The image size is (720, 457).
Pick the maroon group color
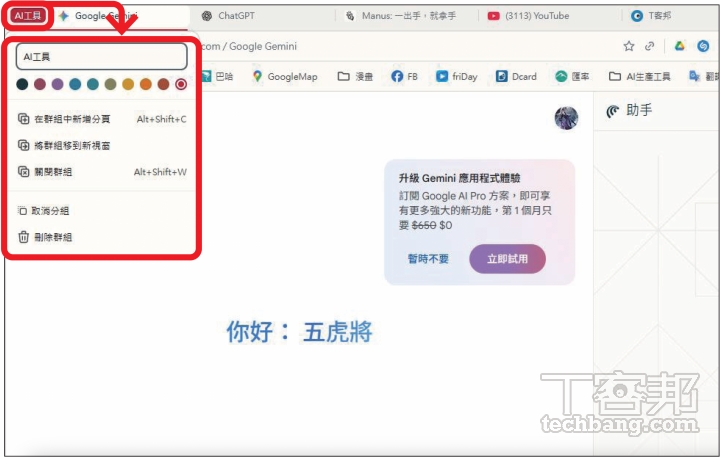point(40,84)
